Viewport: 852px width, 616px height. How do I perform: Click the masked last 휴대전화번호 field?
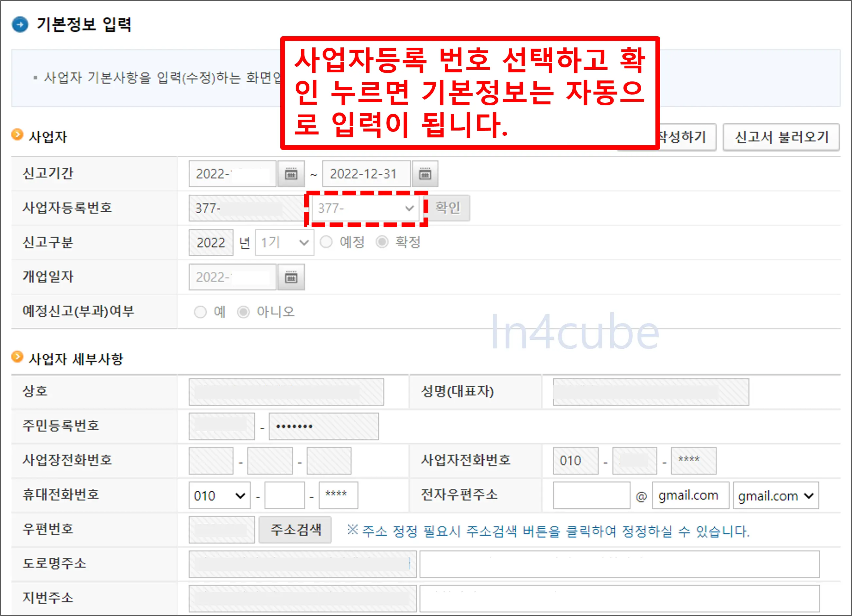click(x=339, y=496)
